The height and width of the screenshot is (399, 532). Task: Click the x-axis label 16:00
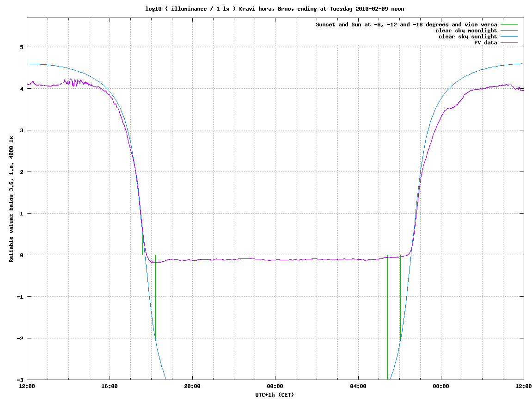[x=110, y=386]
